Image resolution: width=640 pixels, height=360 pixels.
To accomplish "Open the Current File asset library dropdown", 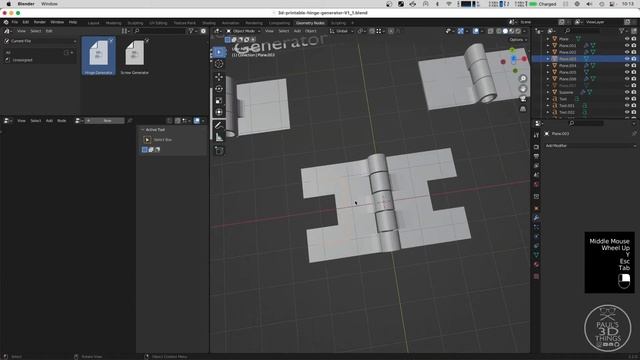I will pyautogui.click(x=40, y=41).
